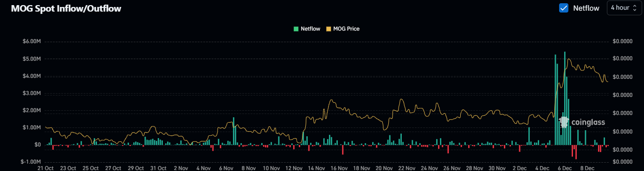The height and width of the screenshot is (171, 644).
Task: Click the 8 Dec date label
Action: tap(587, 168)
